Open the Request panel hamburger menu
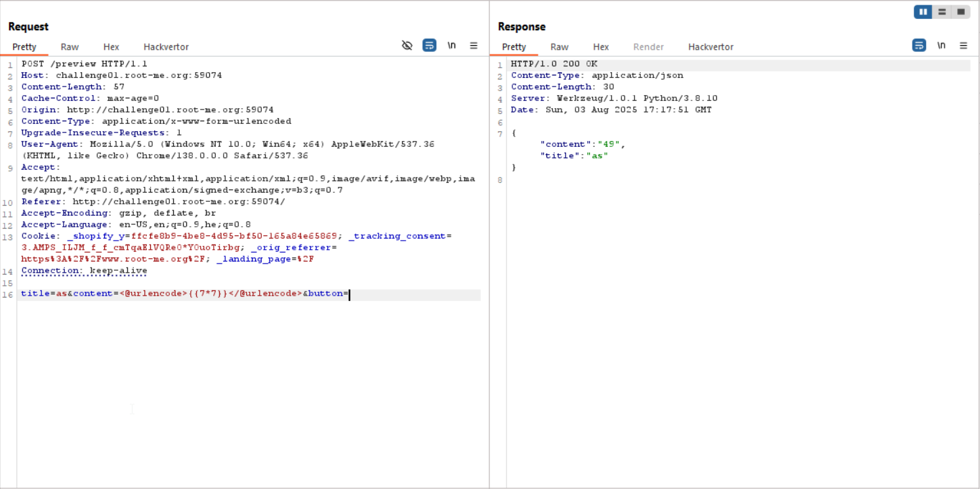 pyautogui.click(x=474, y=45)
